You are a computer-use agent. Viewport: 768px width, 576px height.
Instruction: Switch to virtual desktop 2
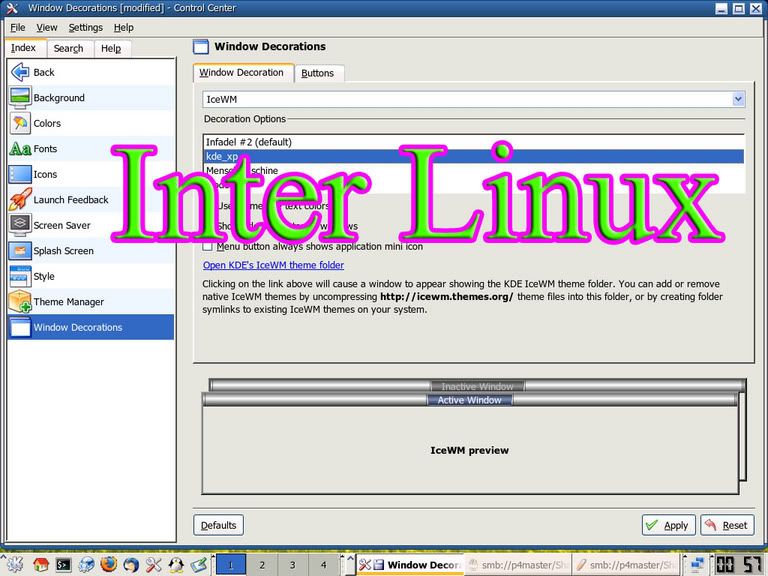click(x=262, y=565)
